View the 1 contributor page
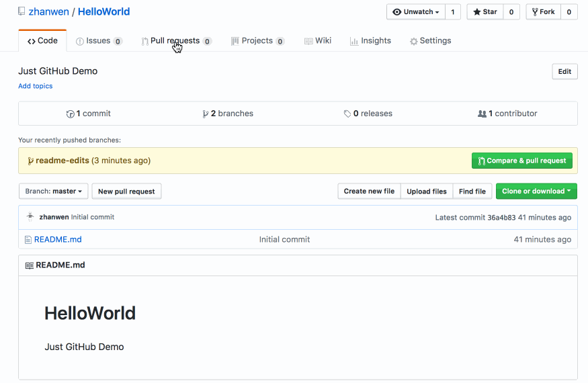 coord(507,114)
